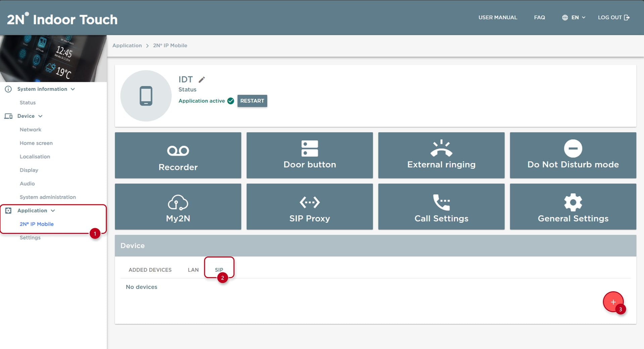The width and height of the screenshot is (644, 349).
Task: Click the Indoor Touch device thumbnail image
Action: pos(53,58)
